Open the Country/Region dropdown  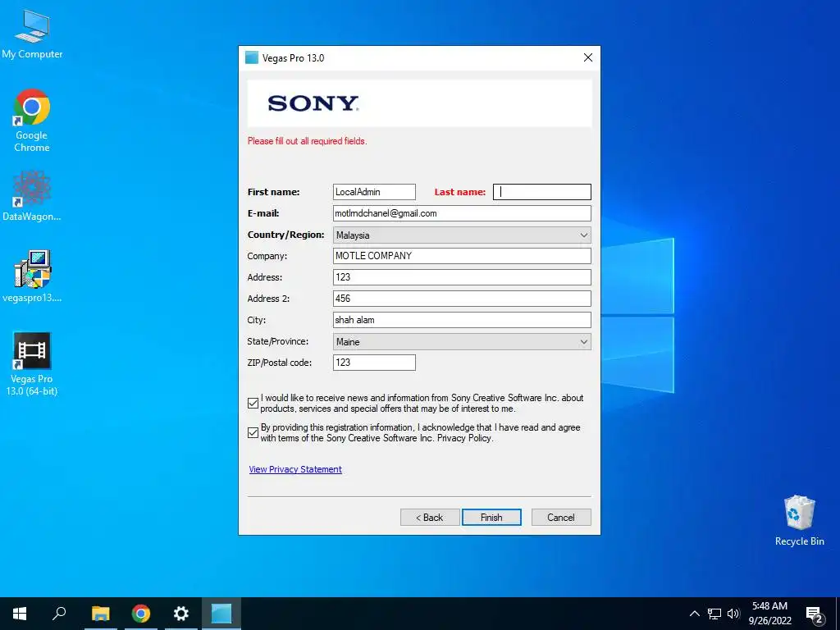point(462,235)
